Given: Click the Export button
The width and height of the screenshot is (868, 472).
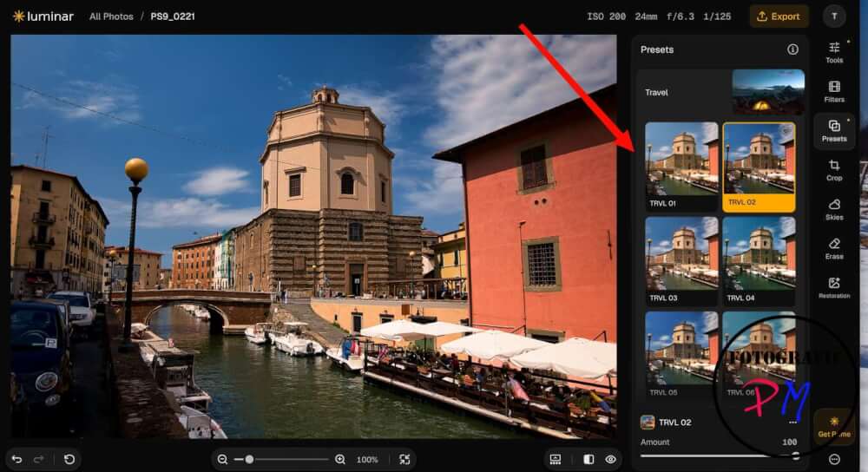Looking at the screenshot, I should click(x=779, y=16).
